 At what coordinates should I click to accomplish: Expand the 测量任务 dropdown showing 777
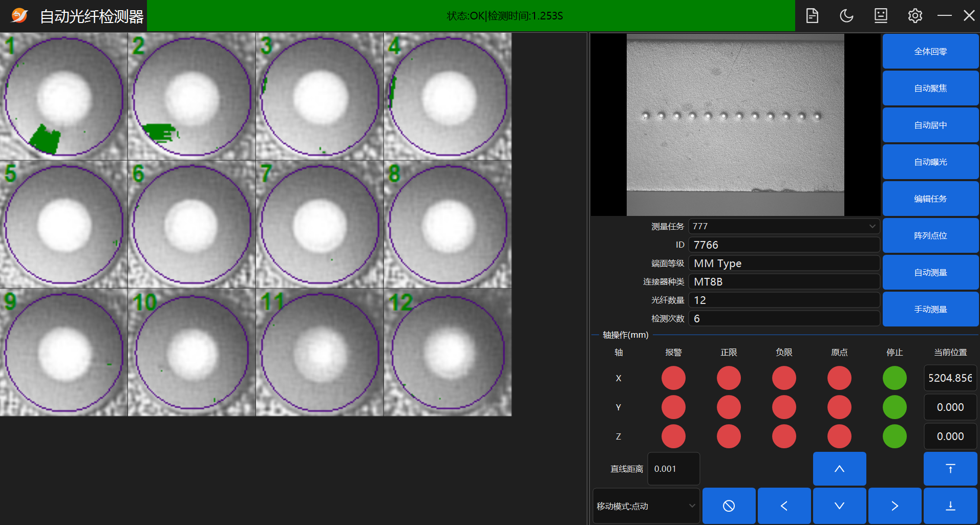[x=784, y=226]
